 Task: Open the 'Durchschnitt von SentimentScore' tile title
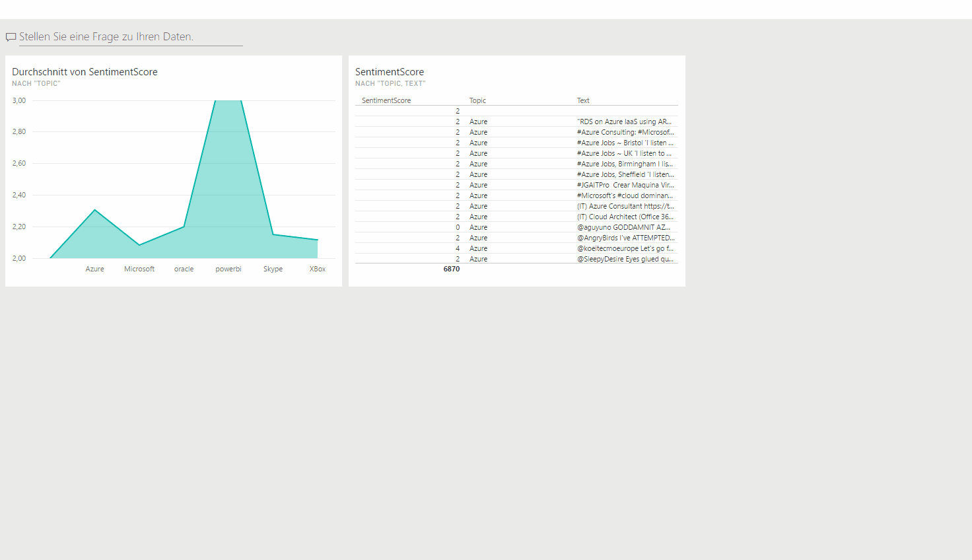(x=85, y=72)
